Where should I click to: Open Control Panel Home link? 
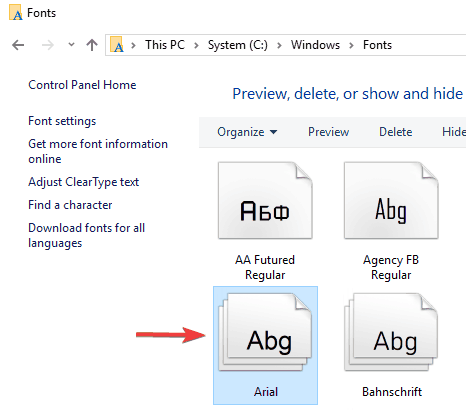pyautogui.click(x=82, y=85)
